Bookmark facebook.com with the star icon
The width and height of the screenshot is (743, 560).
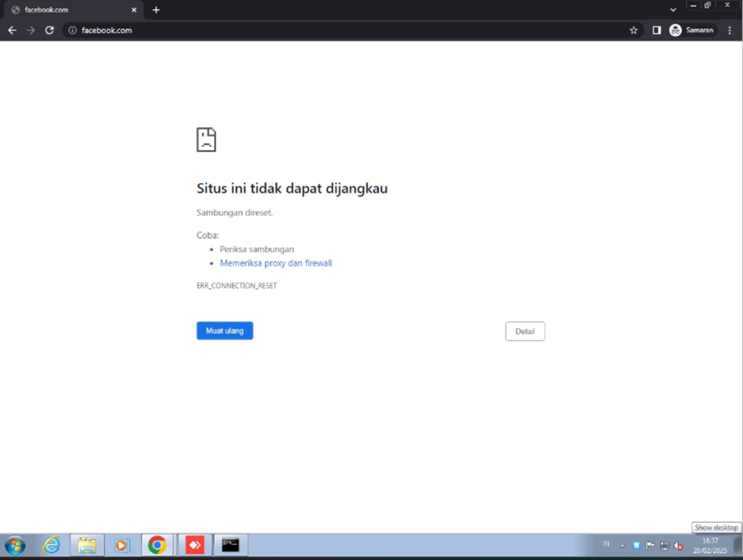pyautogui.click(x=633, y=30)
